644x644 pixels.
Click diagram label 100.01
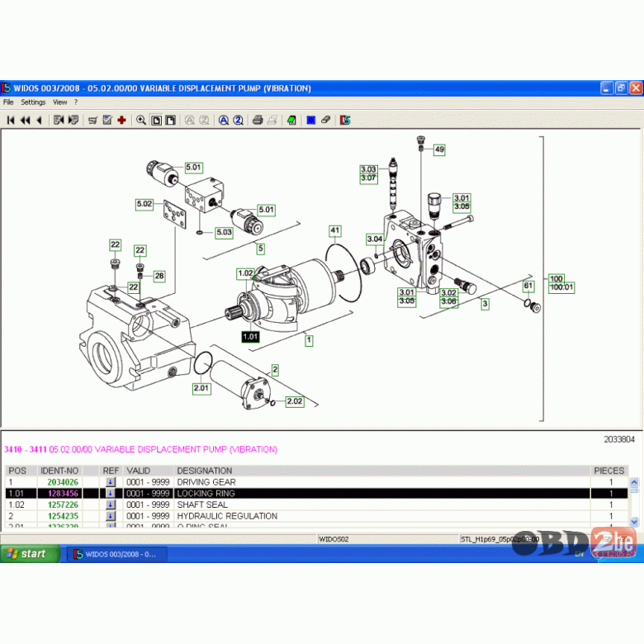[x=561, y=287]
